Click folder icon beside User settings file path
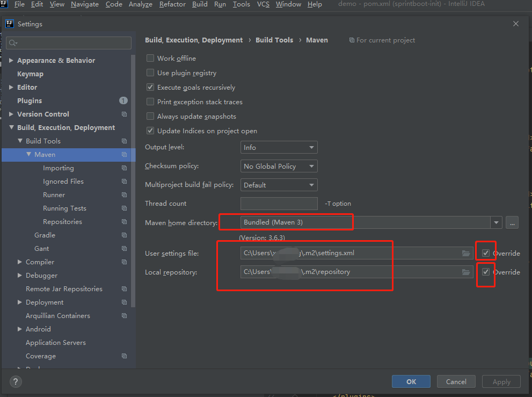This screenshot has height=397, width=532. click(465, 253)
